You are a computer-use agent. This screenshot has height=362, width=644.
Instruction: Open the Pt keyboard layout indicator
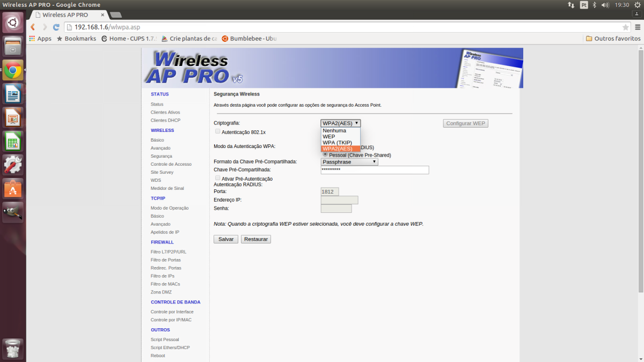click(x=584, y=5)
